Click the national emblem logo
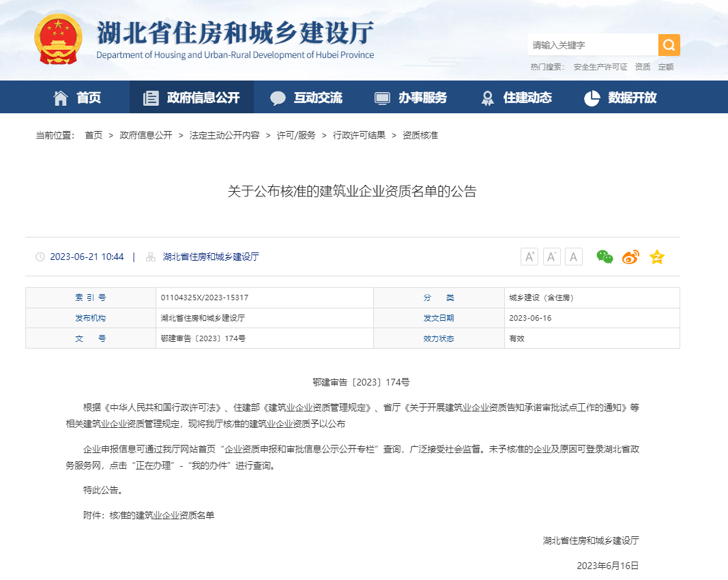Viewport: 728px width, 580px height. click(x=59, y=39)
